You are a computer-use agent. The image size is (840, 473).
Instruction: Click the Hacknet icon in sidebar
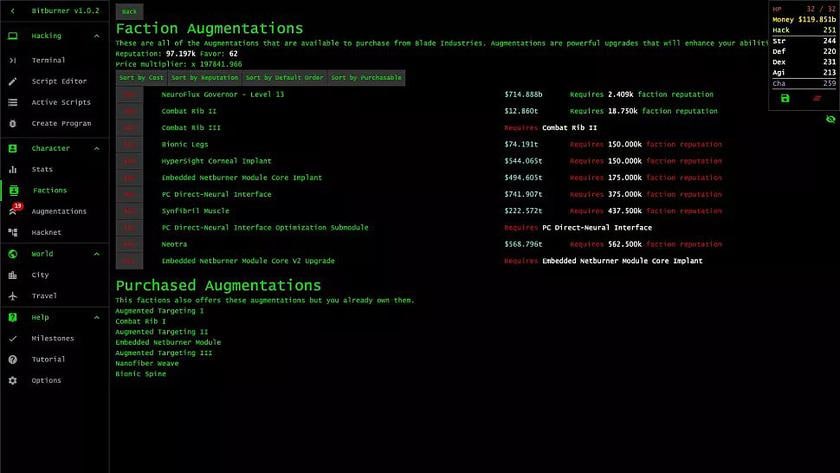coord(13,232)
